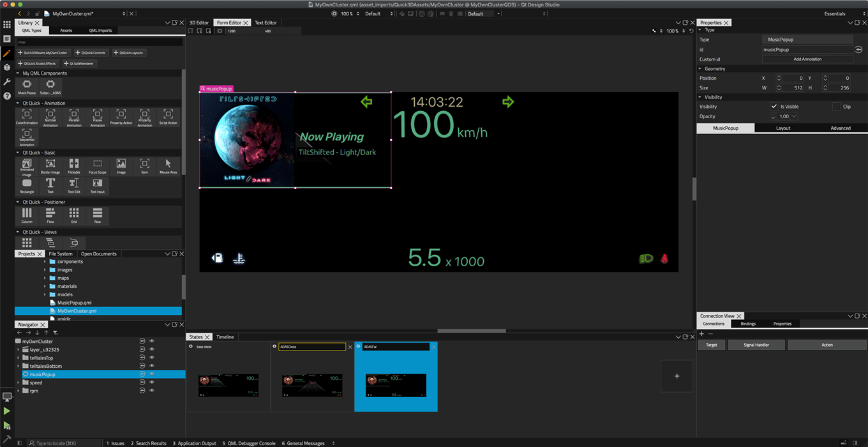Select the MusicPopup component under My QML Components

tap(26, 86)
